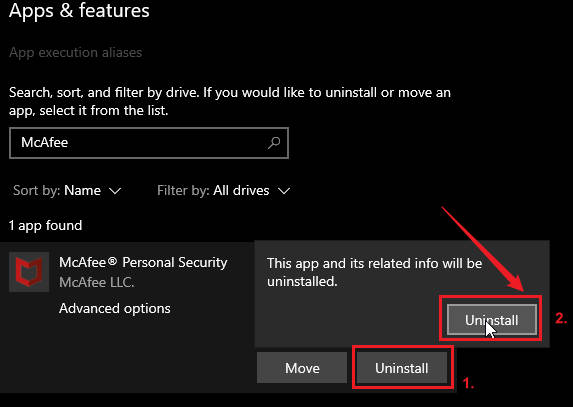Click the 'This app and its related info' message
The height and width of the screenshot is (407, 573).
(375, 272)
